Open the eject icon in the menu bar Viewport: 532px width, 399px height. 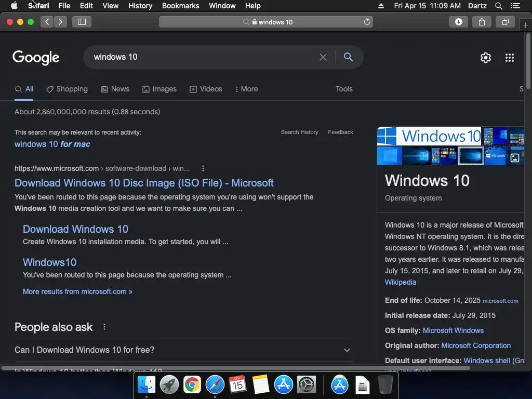point(381,6)
